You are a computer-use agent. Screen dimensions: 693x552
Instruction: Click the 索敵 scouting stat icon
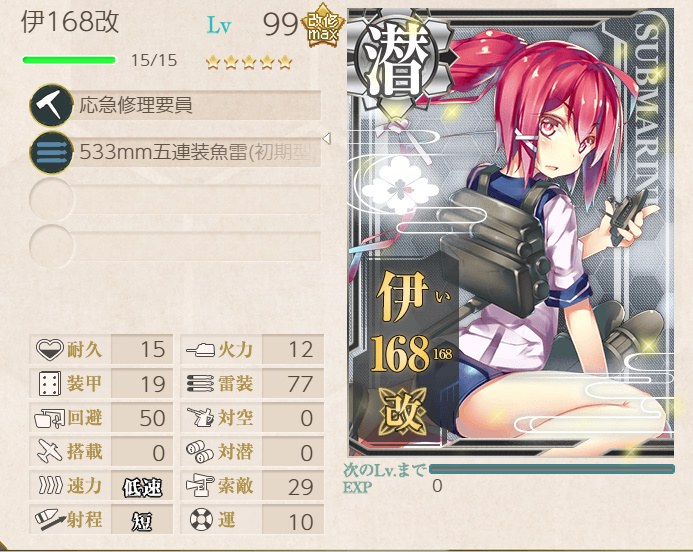click(x=201, y=486)
